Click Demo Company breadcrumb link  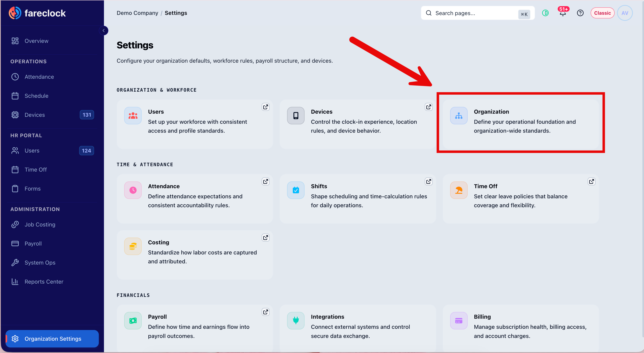137,13
